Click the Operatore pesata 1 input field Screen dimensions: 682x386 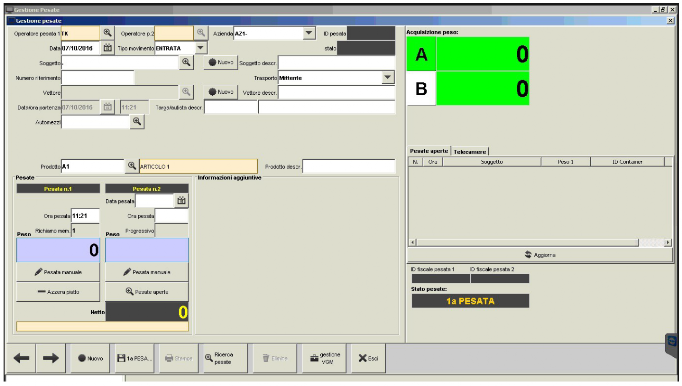[x=80, y=33]
